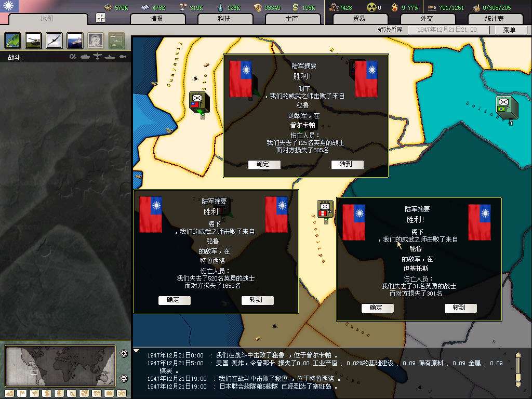Click the flag map filter icon
The image size is (532, 399).
pyautogui.click(x=21, y=393)
